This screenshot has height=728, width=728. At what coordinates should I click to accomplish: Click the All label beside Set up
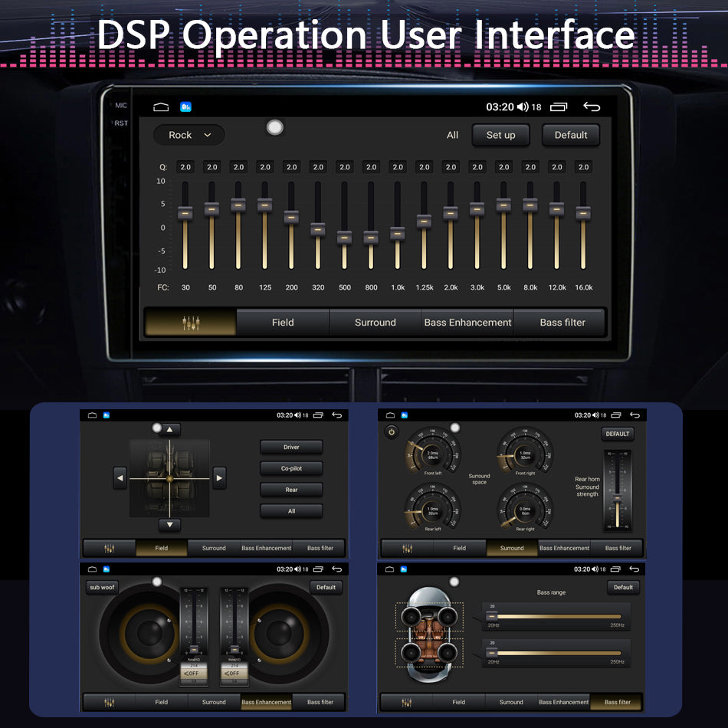point(452,135)
